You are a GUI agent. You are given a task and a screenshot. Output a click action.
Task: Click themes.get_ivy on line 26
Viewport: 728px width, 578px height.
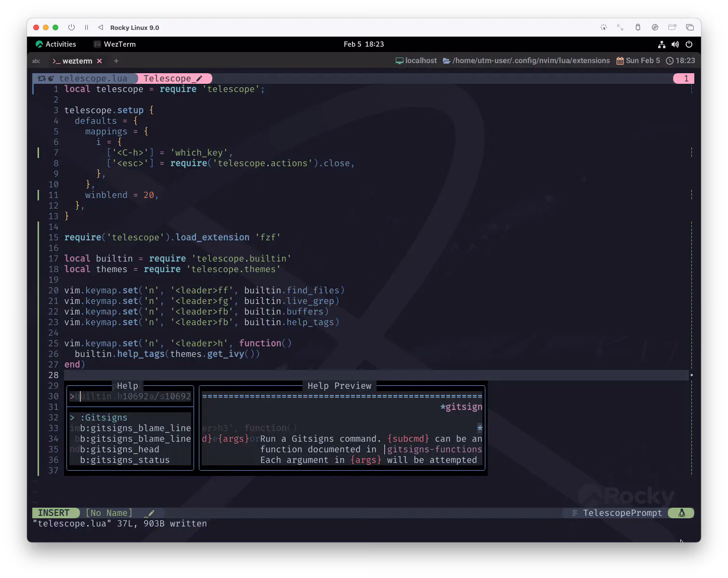point(207,354)
